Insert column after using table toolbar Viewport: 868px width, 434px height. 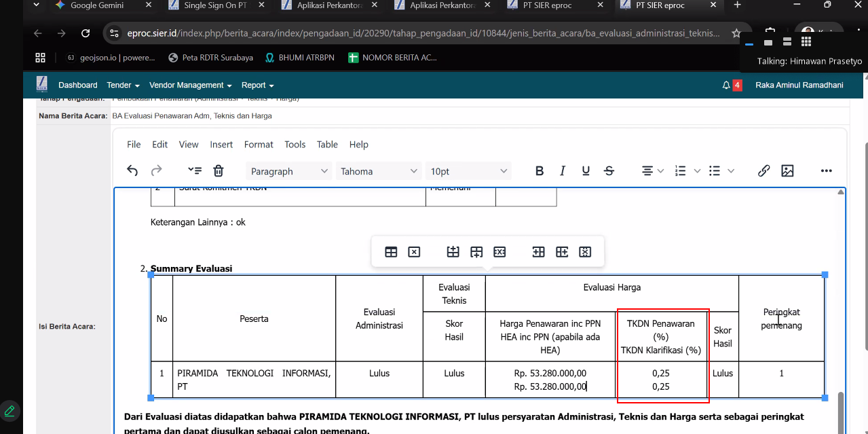click(562, 252)
